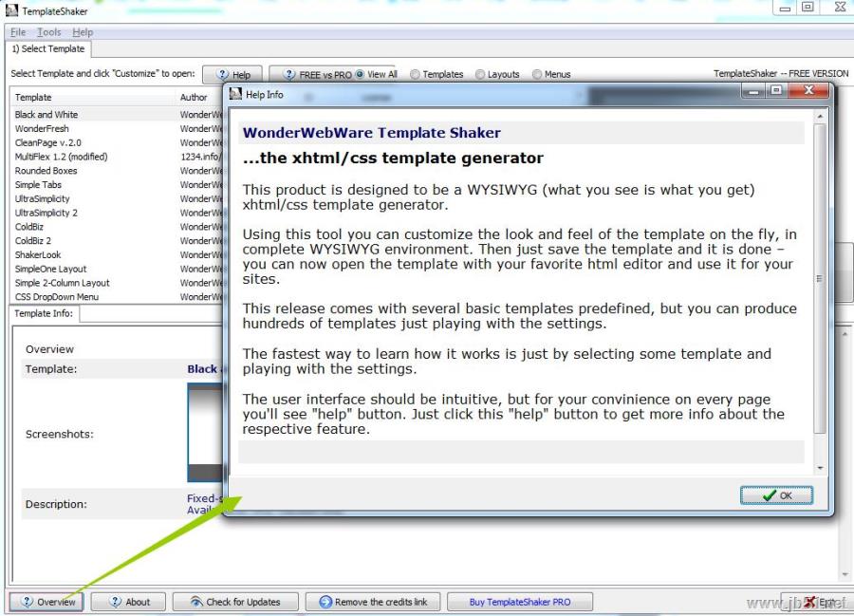
Task: Open the Tools menu
Action: coord(49,32)
